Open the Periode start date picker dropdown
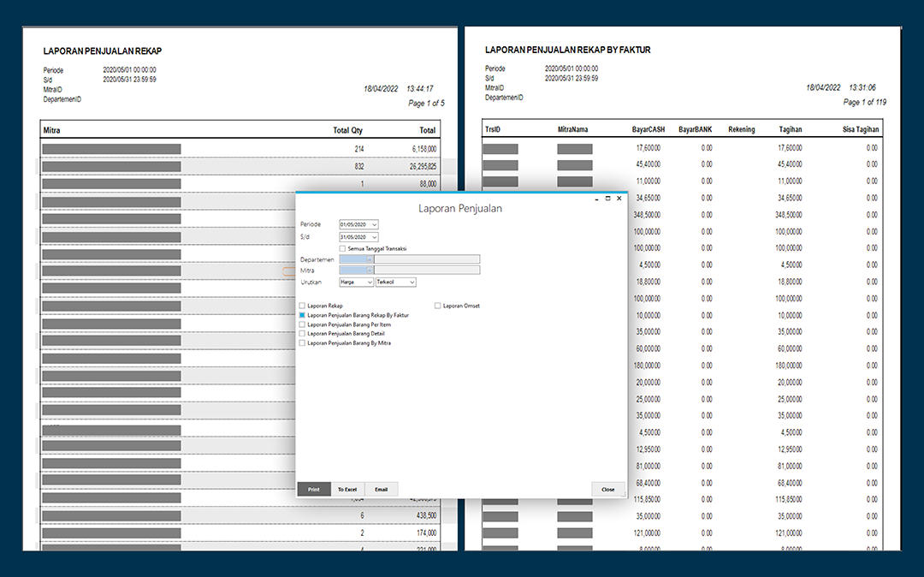Viewport: 924px width, 577px height. click(x=374, y=224)
